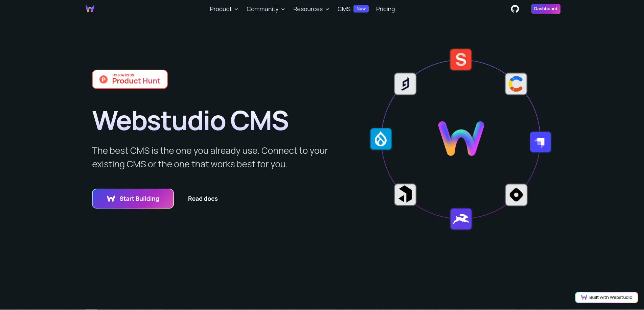Viewport: 644px width, 310px height.
Task: Click the 'The best CMS is the one' paragraph
Action: [x=210, y=158]
